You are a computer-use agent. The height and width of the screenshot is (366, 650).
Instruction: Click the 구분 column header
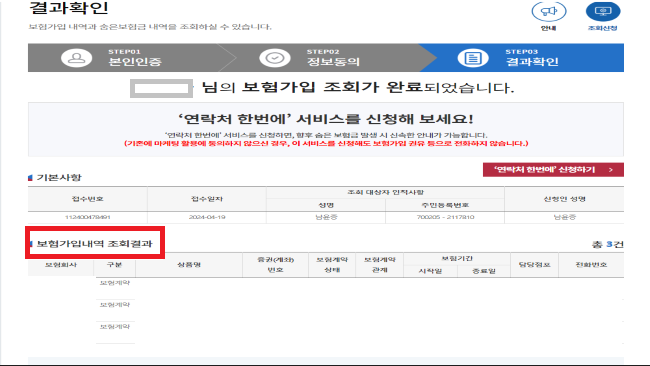[114, 264]
